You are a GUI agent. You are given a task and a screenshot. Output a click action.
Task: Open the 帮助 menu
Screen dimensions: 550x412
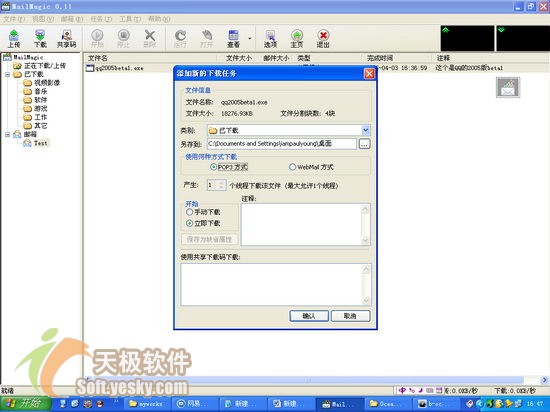(159, 19)
